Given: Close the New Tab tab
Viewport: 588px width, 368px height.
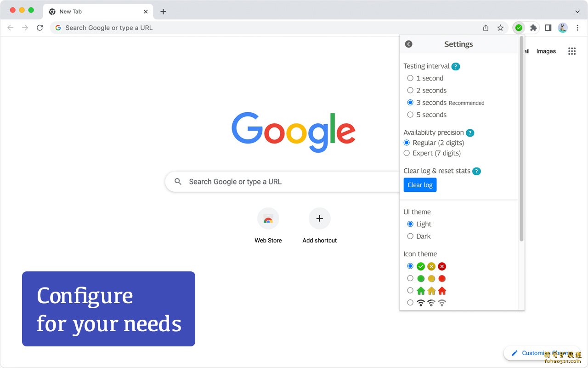Looking at the screenshot, I should (146, 11).
